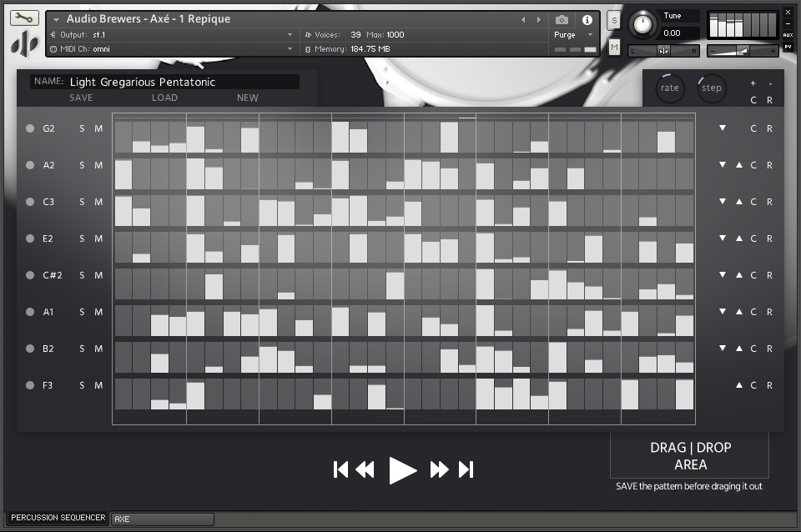Image resolution: width=801 pixels, height=532 pixels.
Task: Move G2 row down with arrow
Action: click(x=723, y=128)
